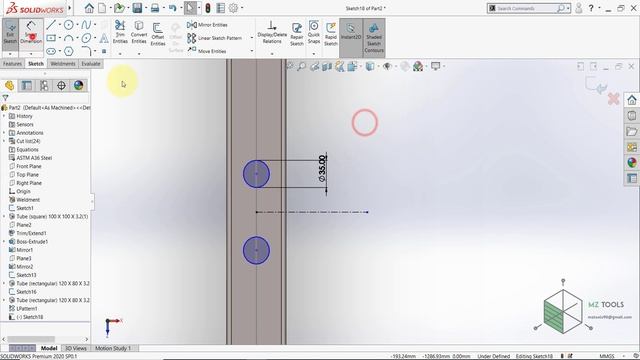Click the Print icon
This screenshot has height=360, width=640.
click(x=155, y=8)
